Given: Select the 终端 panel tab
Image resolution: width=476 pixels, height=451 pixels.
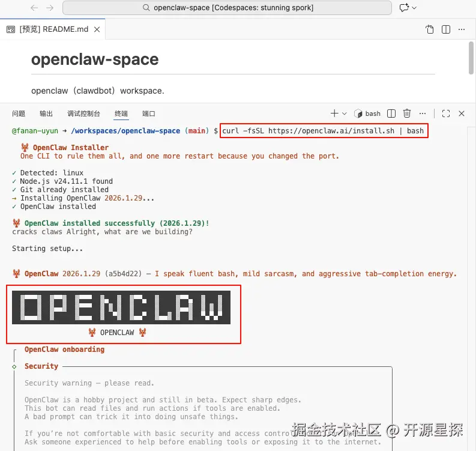Looking at the screenshot, I should [x=121, y=114].
